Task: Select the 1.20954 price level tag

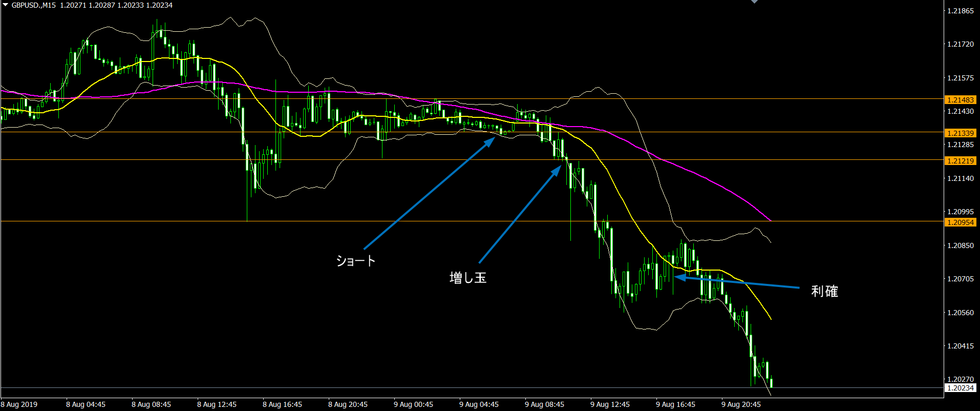Action: [960, 222]
